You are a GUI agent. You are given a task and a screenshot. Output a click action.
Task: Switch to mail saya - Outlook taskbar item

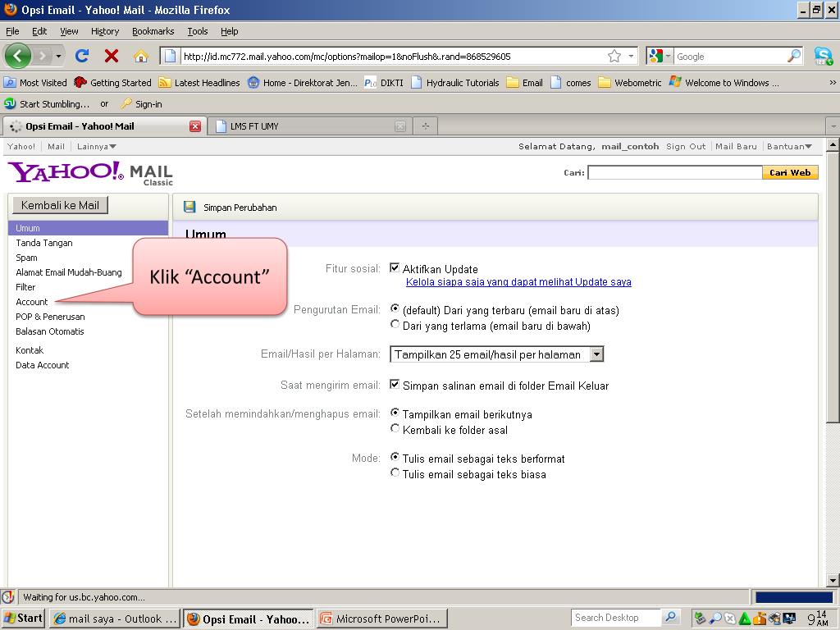115,619
